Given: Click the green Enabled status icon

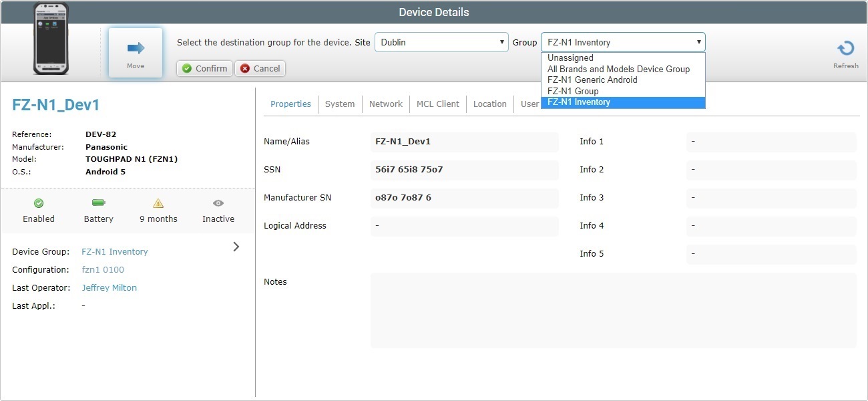Looking at the screenshot, I should (x=39, y=203).
